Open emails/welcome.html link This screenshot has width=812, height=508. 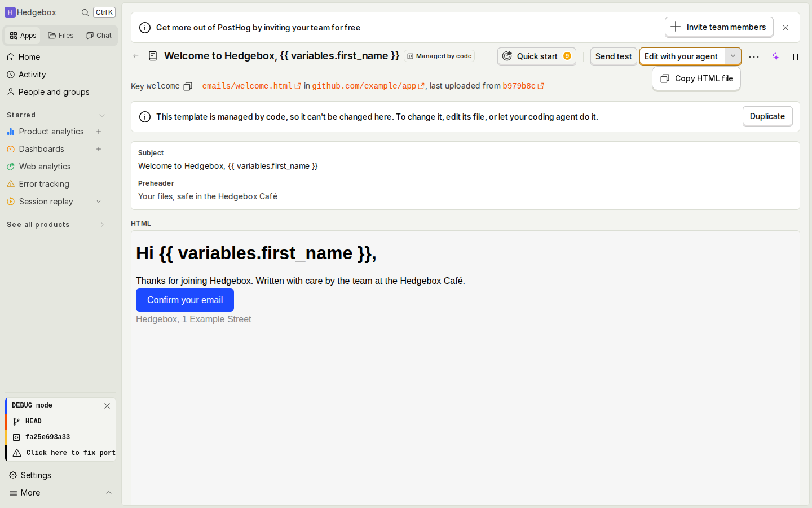(x=251, y=86)
